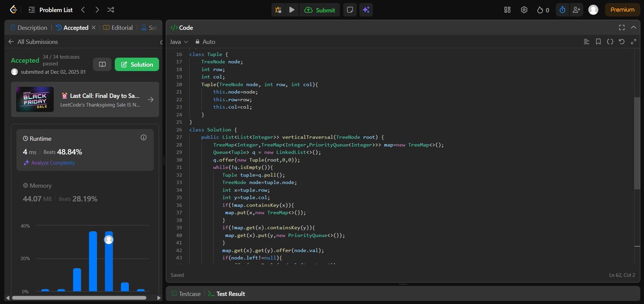Expand editor with diagonal arrows icon
The image size is (644, 304).
633,41
